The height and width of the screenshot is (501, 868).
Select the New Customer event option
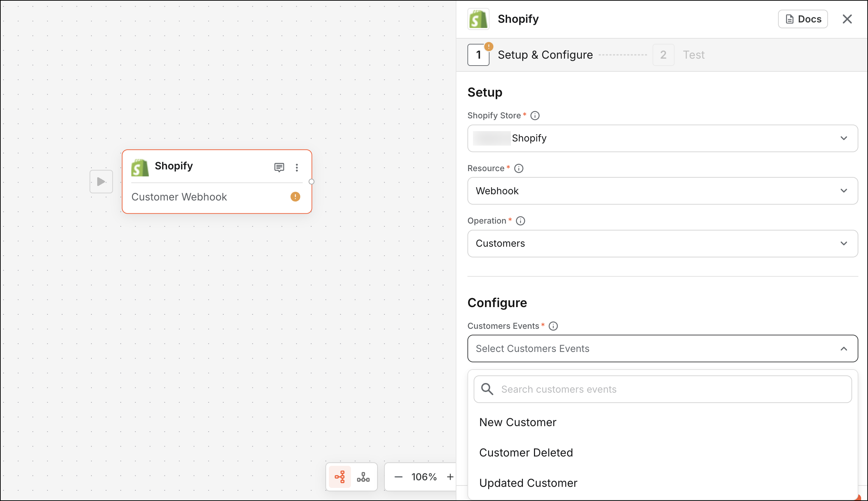[663, 422]
